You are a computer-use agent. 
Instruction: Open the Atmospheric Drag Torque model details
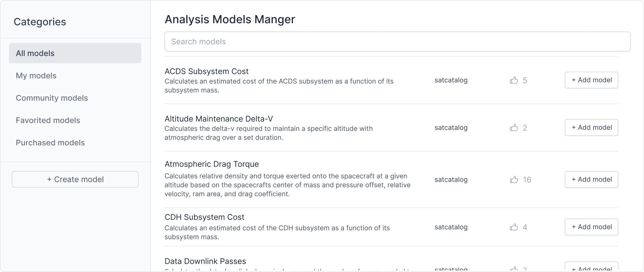point(212,164)
